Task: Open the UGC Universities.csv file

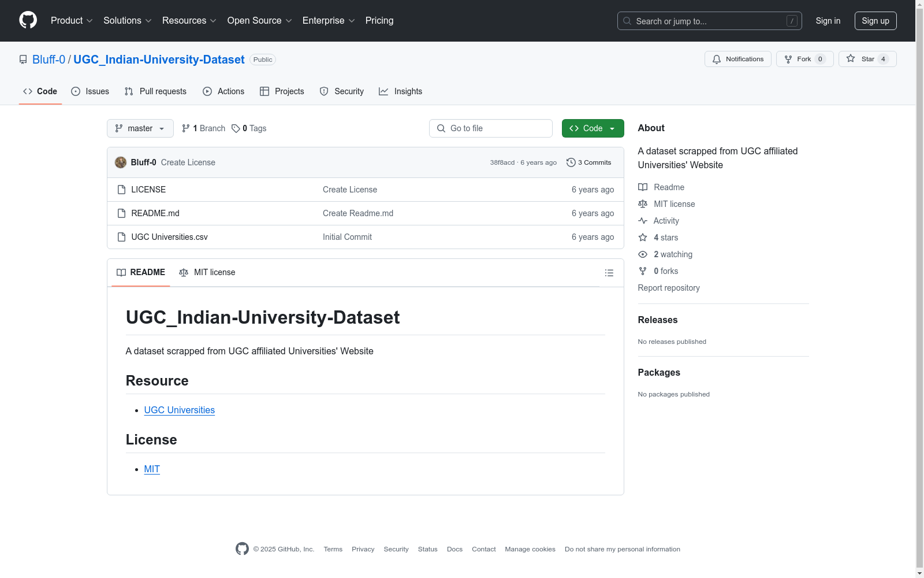Action: click(169, 237)
